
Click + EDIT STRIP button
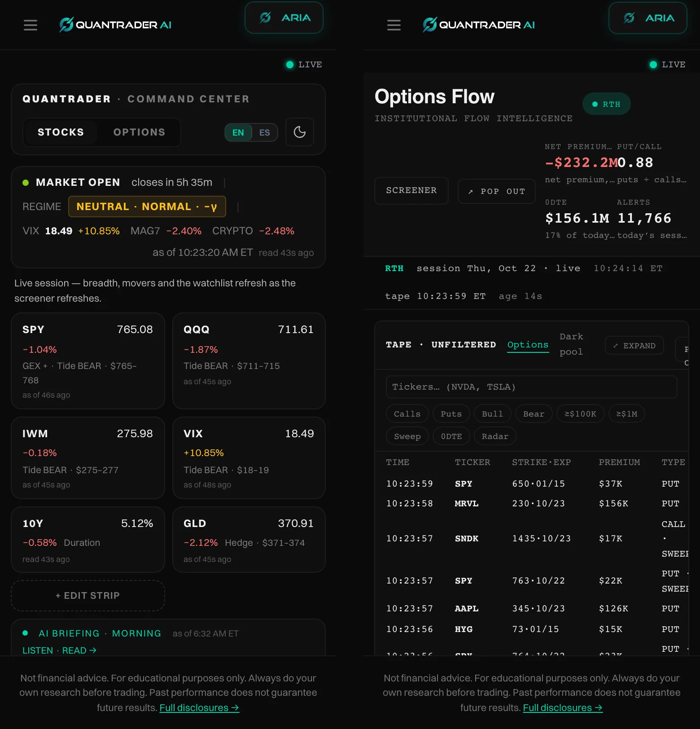pyautogui.click(x=88, y=596)
